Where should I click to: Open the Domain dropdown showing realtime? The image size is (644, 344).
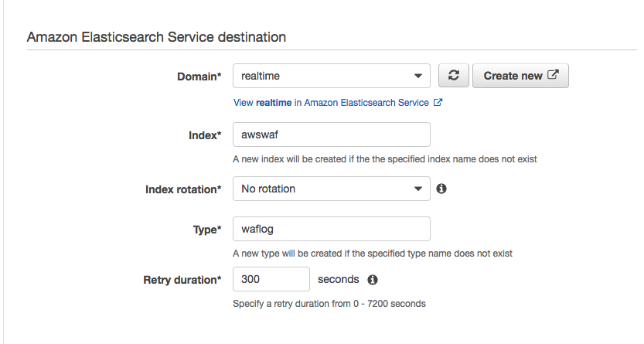332,76
